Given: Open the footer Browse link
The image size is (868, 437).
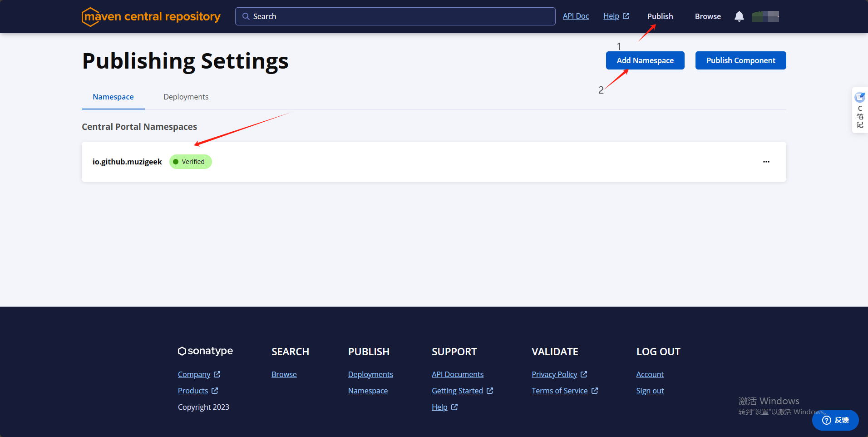Looking at the screenshot, I should pyautogui.click(x=284, y=374).
